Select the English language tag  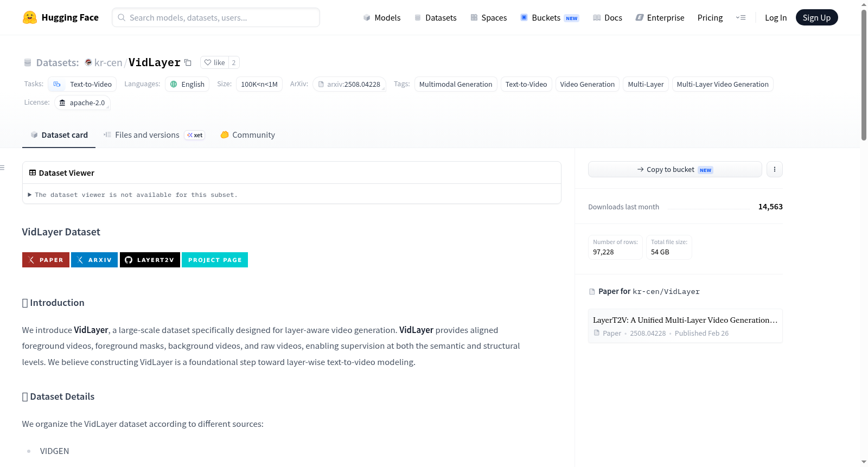187,84
